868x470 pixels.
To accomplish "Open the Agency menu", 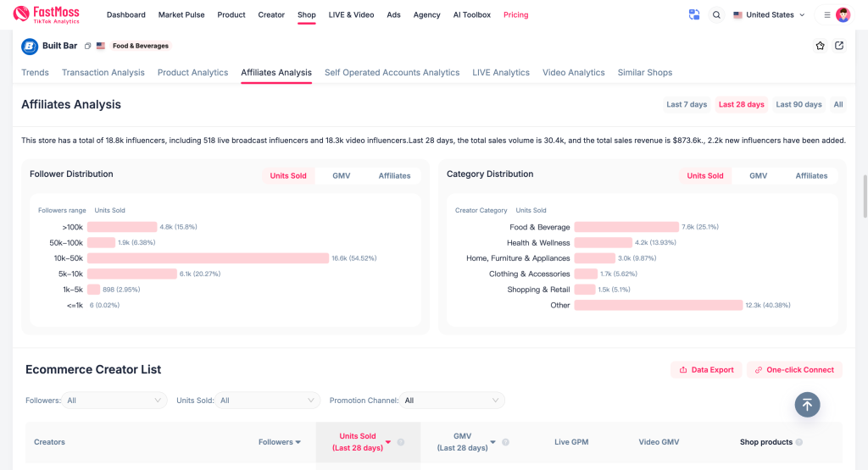I will tap(427, 15).
